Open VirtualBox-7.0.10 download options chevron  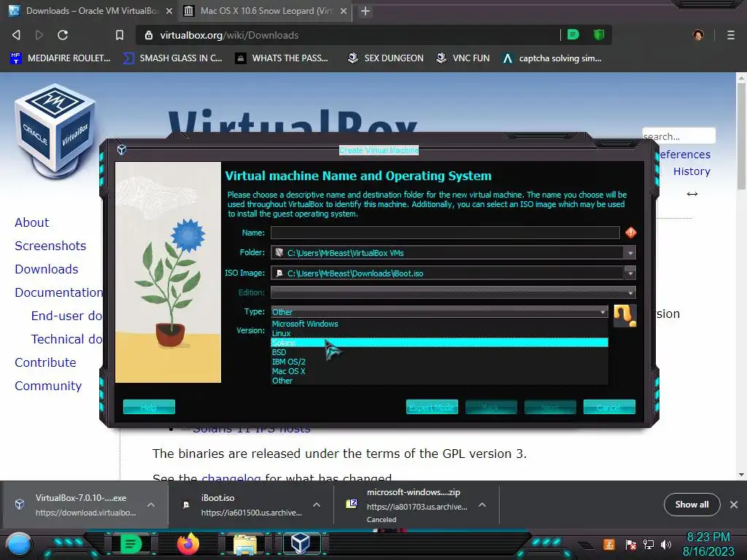pyautogui.click(x=151, y=505)
